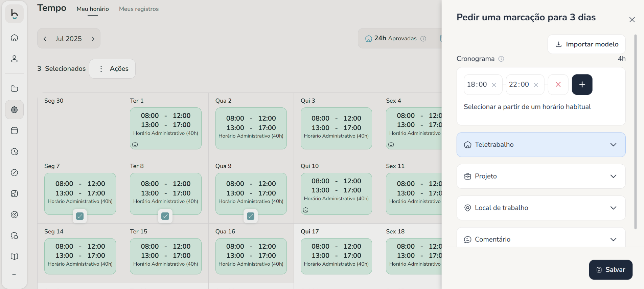Uncheck the Seg 7 day checkbox
Screen dimensions: 644x289
coord(80,216)
